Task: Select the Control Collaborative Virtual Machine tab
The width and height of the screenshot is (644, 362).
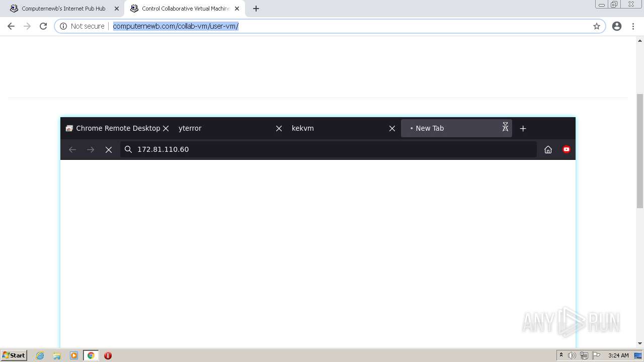Action: pyautogui.click(x=185, y=9)
